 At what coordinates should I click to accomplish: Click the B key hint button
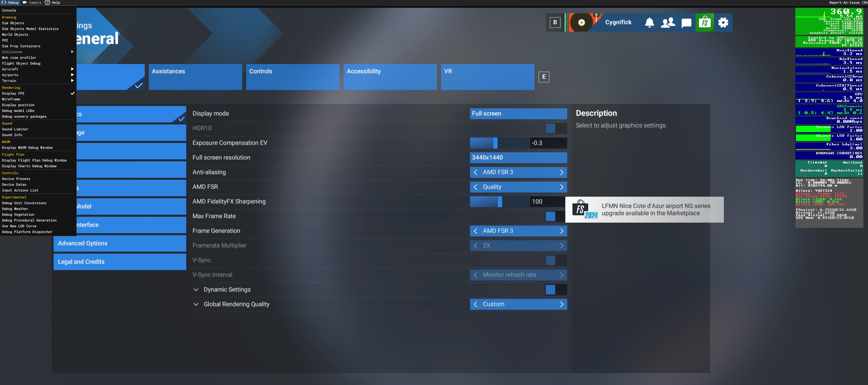pyautogui.click(x=555, y=22)
